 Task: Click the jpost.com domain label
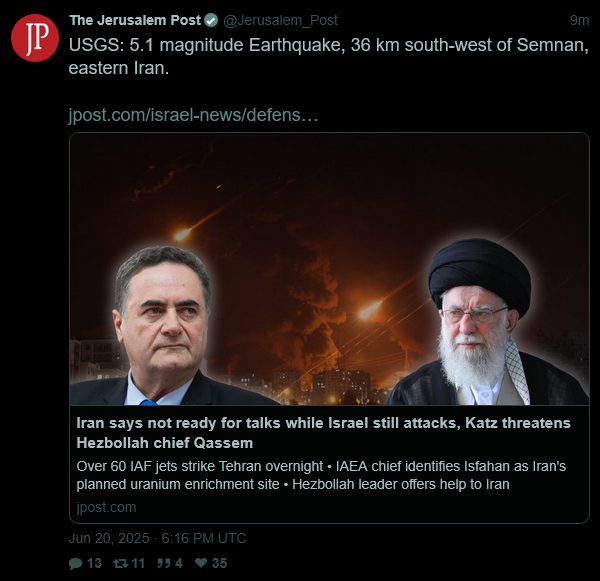pyautogui.click(x=106, y=508)
